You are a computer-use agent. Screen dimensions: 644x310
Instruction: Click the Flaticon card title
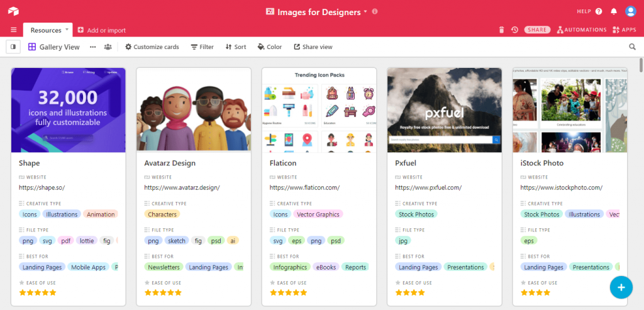(x=283, y=163)
